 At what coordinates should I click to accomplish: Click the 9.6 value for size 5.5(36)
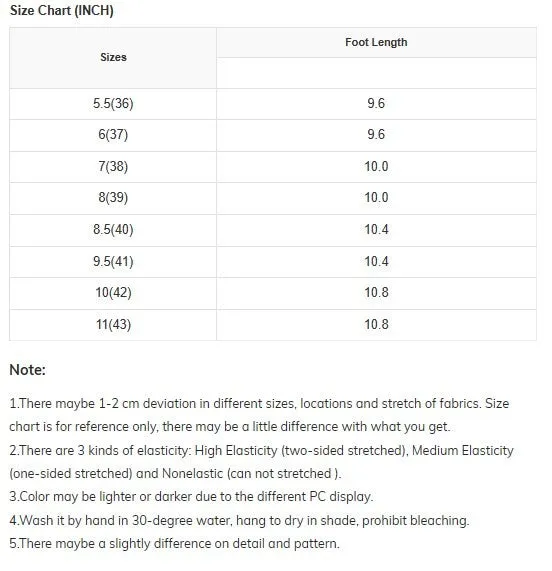coord(376,104)
